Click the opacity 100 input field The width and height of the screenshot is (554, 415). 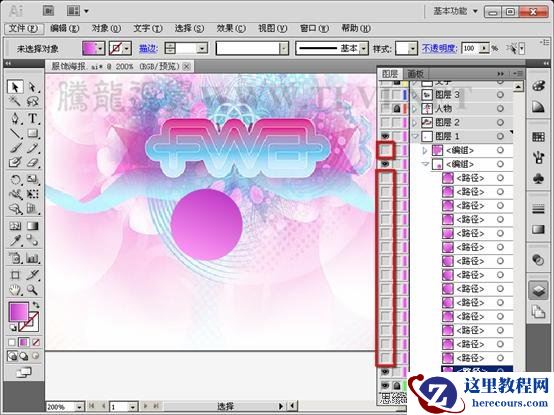(x=471, y=48)
